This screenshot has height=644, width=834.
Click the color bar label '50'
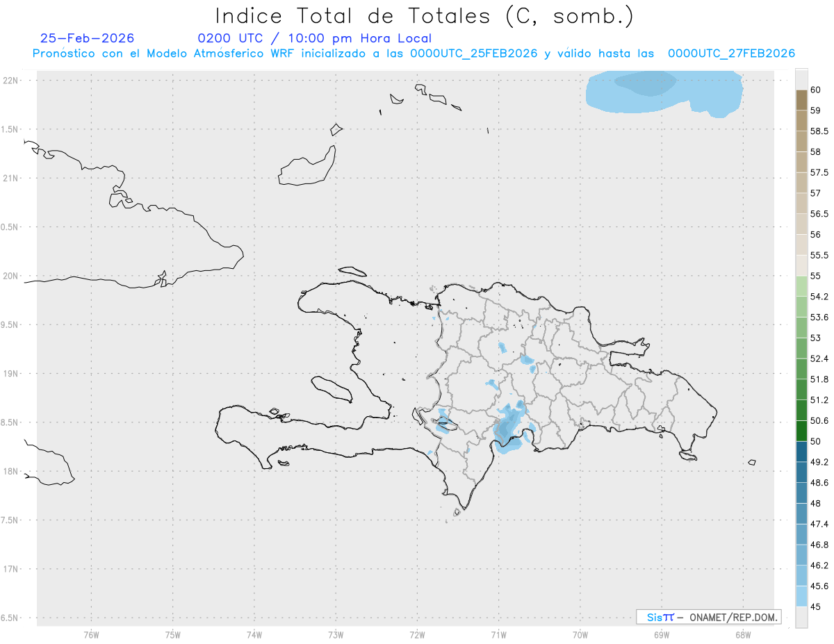(x=816, y=441)
